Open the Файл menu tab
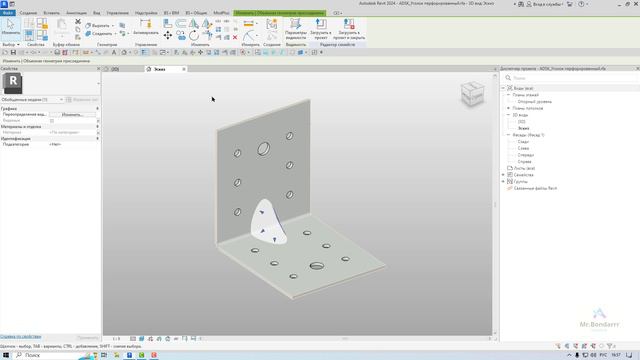The height and width of the screenshot is (360, 640). coord(8,13)
